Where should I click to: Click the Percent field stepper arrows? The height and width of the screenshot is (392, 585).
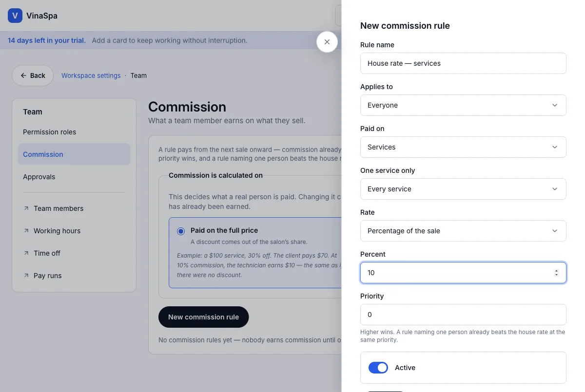pos(556,273)
